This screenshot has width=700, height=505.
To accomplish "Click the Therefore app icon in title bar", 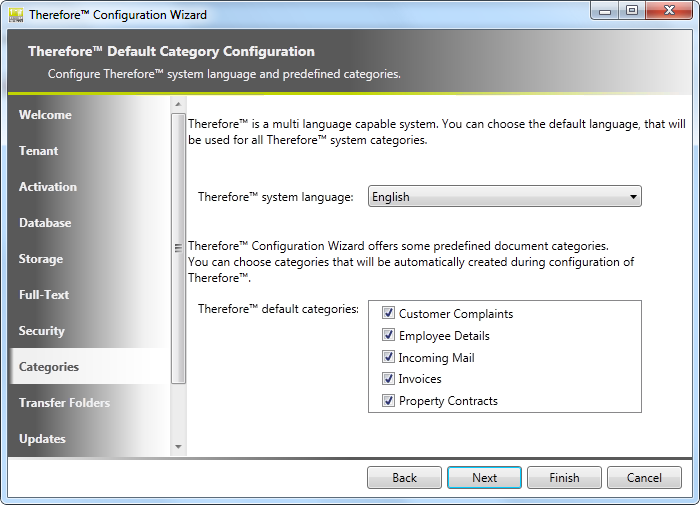I will [x=15, y=14].
